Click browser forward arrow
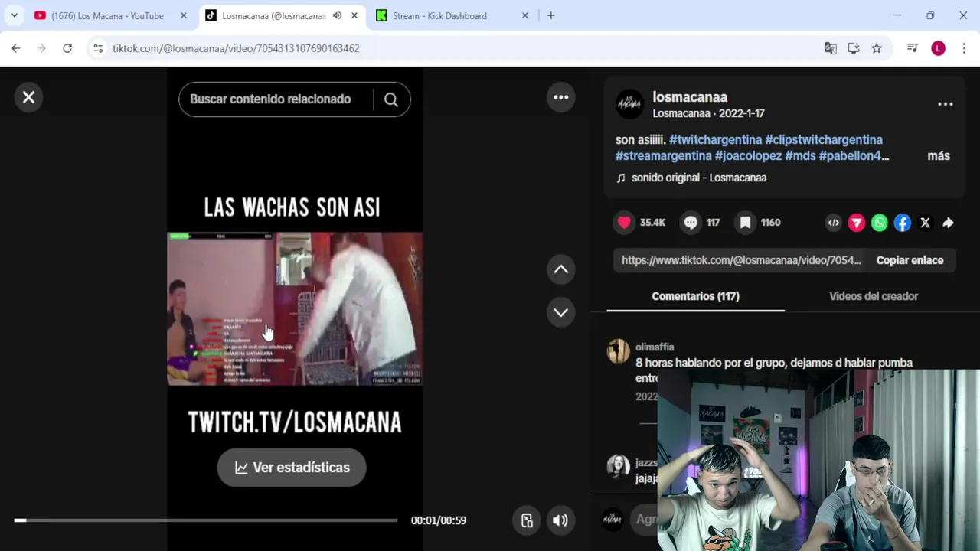Screen dimensions: 980x551 41,48
